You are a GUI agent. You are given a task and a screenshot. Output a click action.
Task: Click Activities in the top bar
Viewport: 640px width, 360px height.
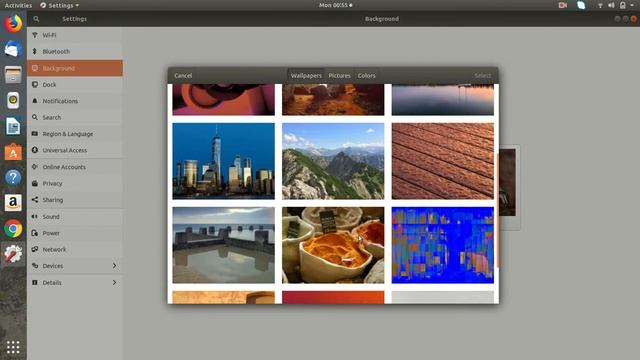tap(18, 5)
